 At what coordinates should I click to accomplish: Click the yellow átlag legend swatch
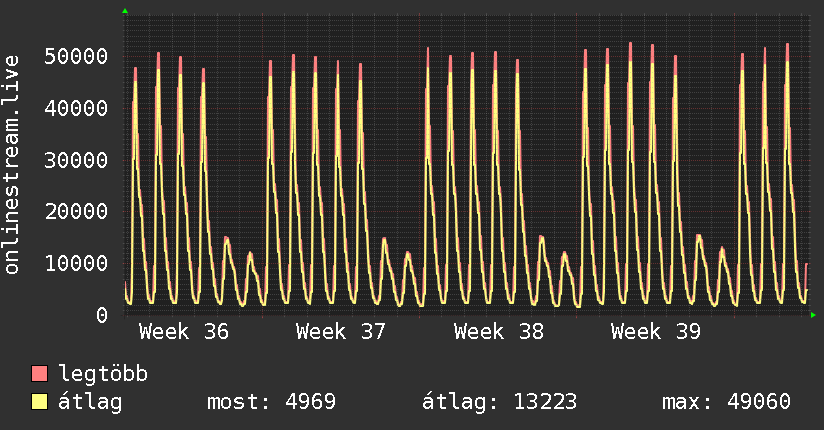[39, 402]
